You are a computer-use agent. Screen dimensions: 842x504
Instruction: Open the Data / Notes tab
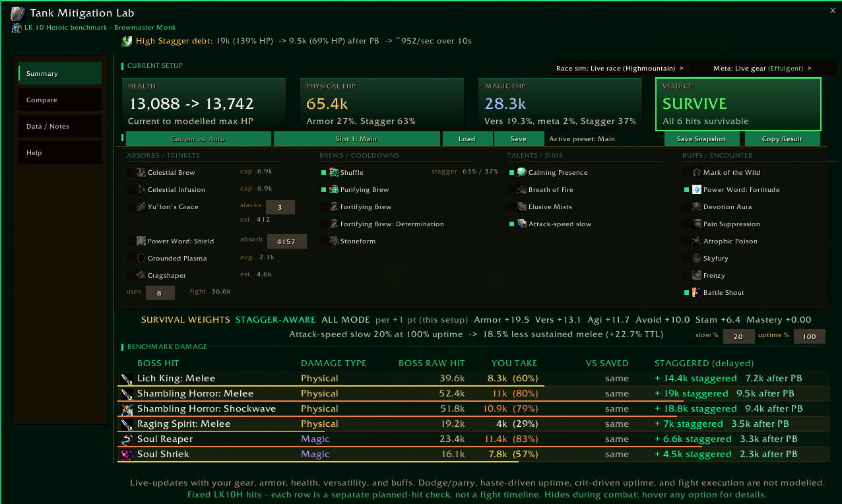[60, 126]
